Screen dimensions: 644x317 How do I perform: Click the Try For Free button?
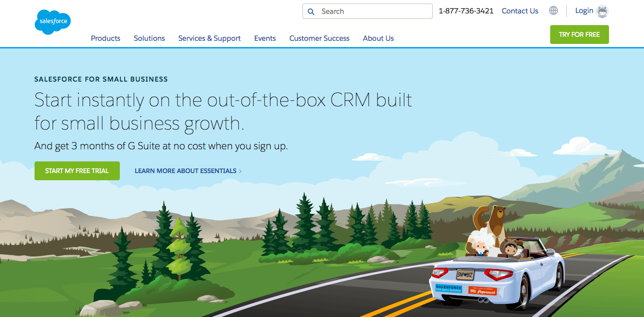(x=579, y=35)
